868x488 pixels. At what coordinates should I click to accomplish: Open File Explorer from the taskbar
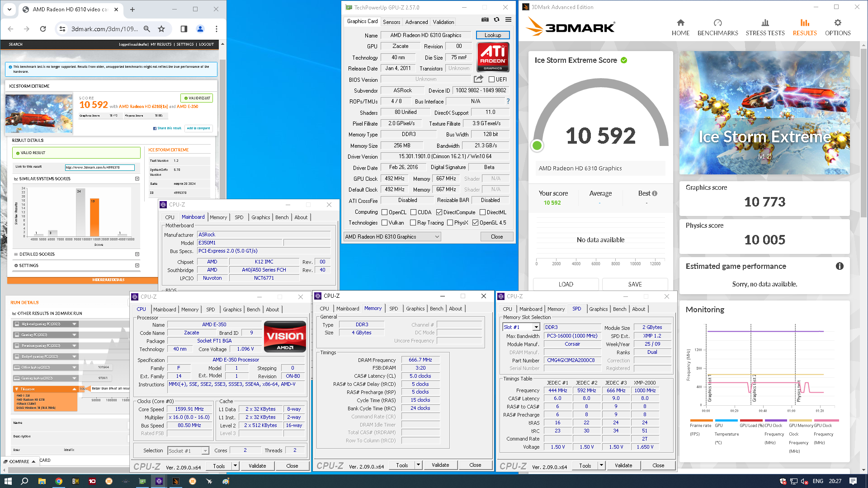[42, 481]
